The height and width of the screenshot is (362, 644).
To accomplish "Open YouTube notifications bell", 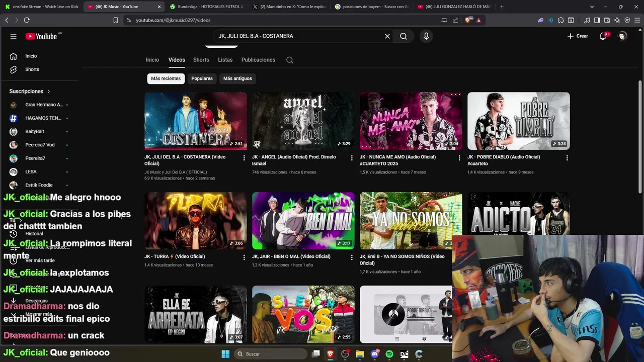I will coord(603,36).
